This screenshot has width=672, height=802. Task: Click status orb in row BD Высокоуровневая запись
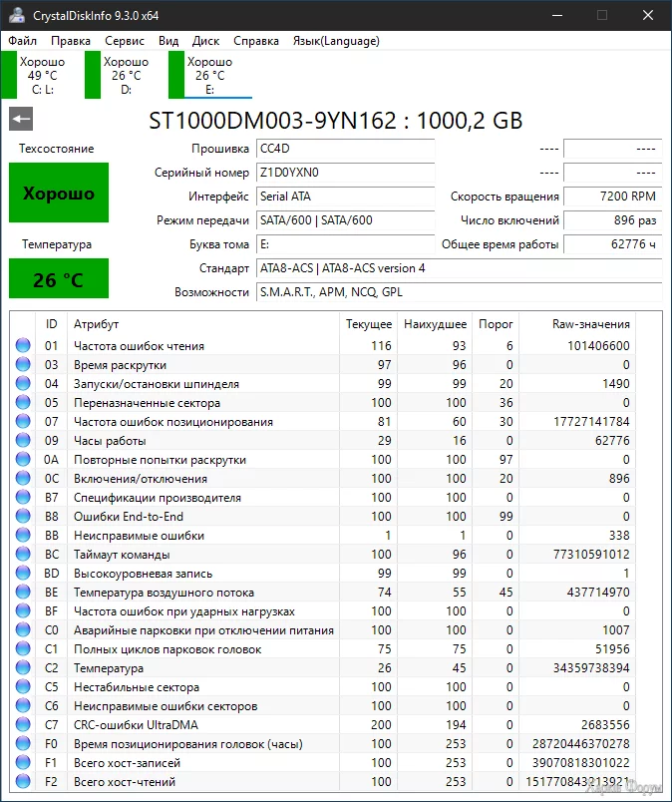click(x=23, y=573)
